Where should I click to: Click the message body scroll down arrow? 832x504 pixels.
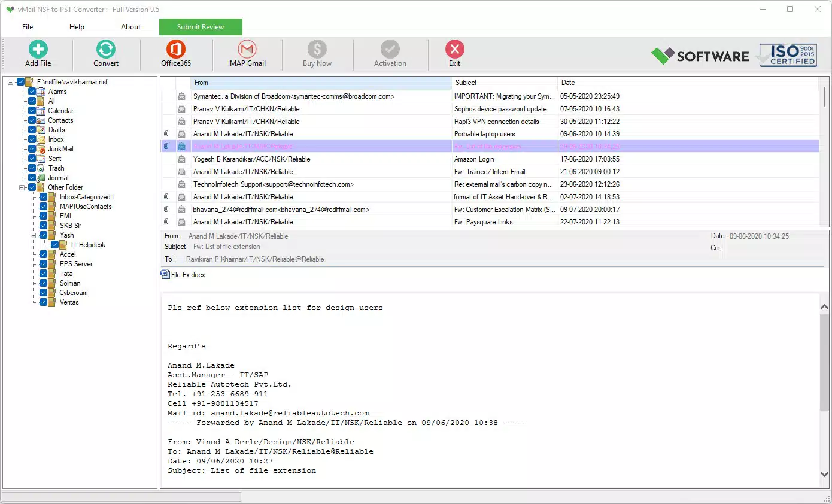824,474
